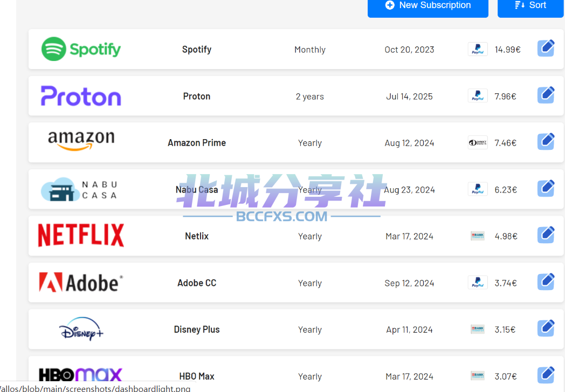Edit the Nabu Casa subscription
The height and width of the screenshot is (392, 565).
point(546,188)
